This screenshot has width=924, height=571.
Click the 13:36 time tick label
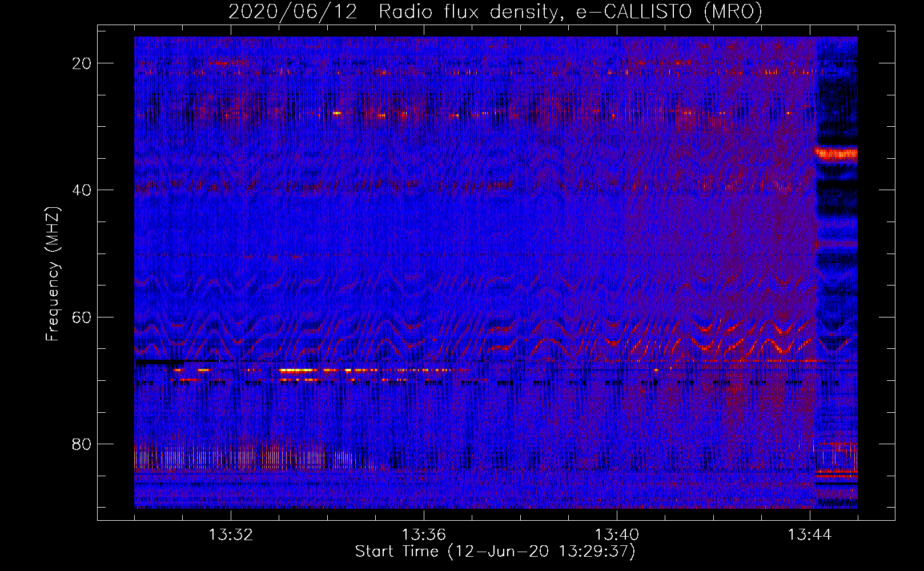point(424,535)
